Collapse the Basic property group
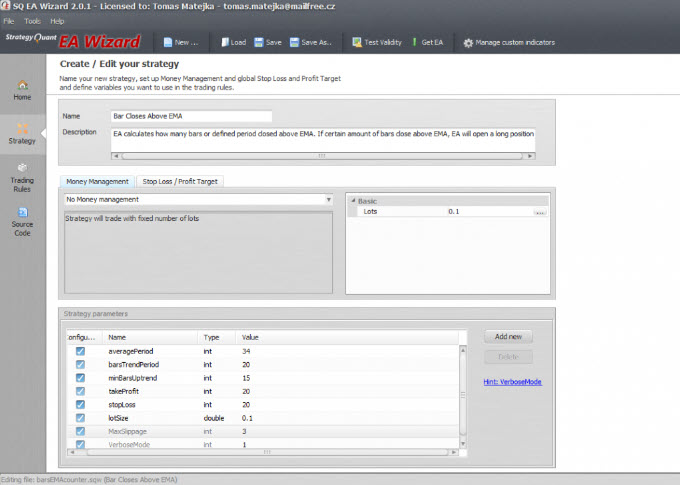 point(353,201)
